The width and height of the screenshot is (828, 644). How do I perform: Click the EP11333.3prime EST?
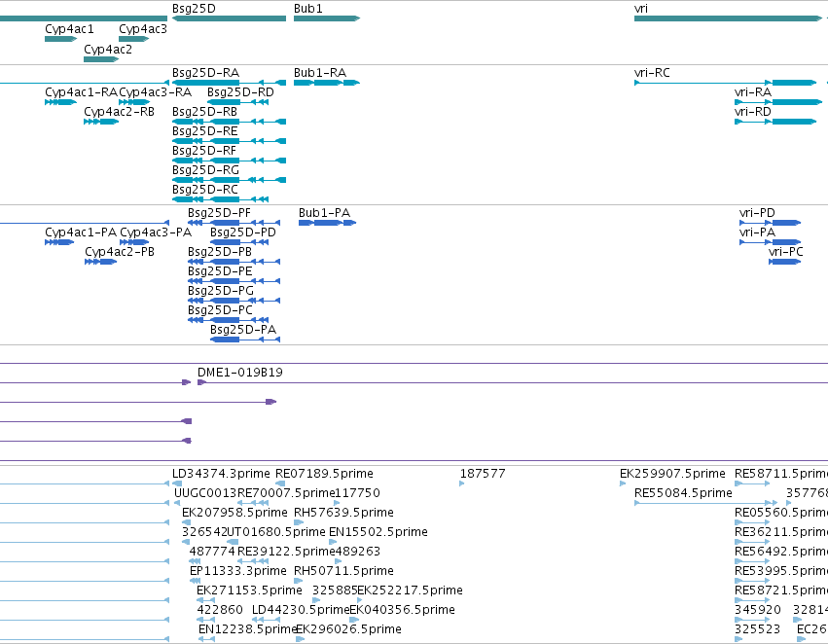click(195, 581)
